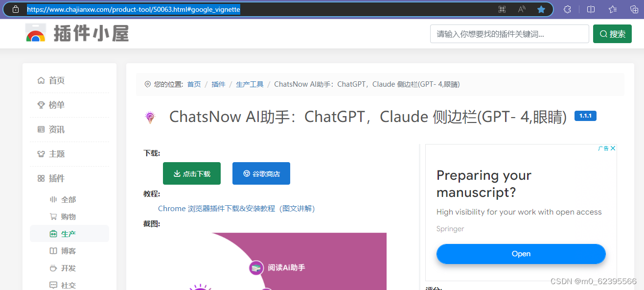Select the URL text in the address bar
The image size is (644, 290).
pos(134,9)
